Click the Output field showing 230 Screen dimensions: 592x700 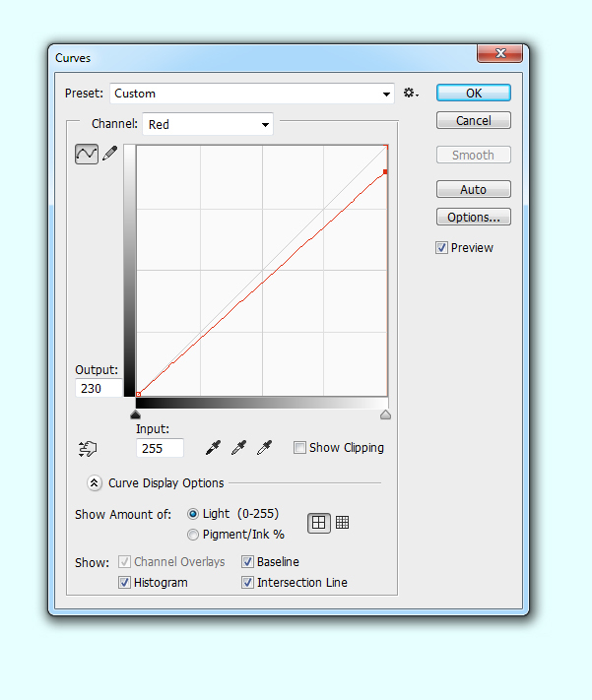99,388
